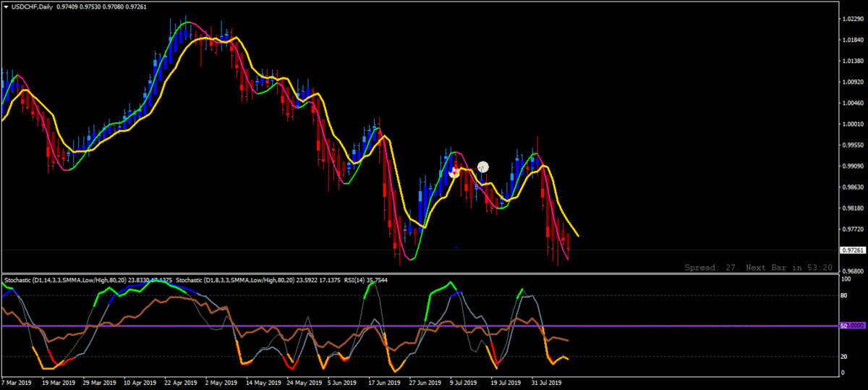Click the 1.01380 price axis label
Viewport: 868px width, 390px height.
[x=854, y=62]
